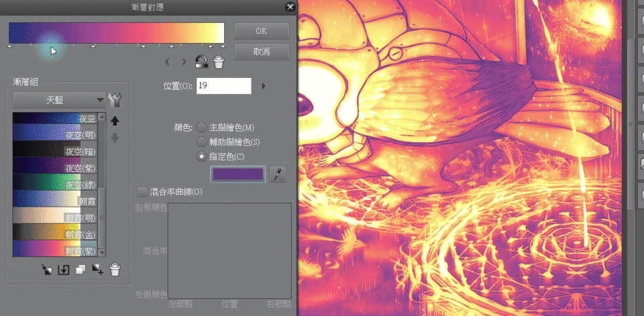Click the preset list scrollbar thumb

102,217
